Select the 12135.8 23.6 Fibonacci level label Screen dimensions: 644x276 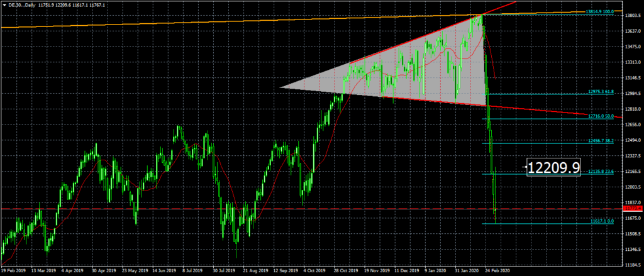[x=601, y=172]
